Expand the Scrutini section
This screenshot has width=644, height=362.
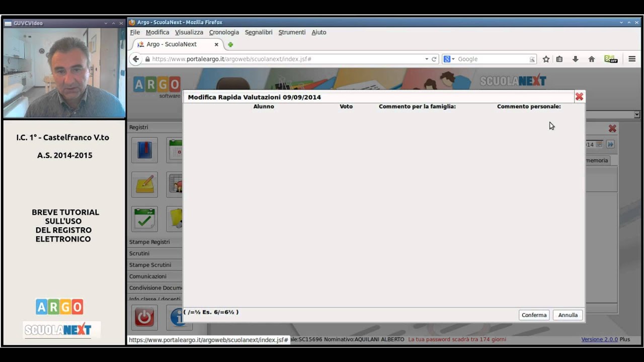click(155, 253)
